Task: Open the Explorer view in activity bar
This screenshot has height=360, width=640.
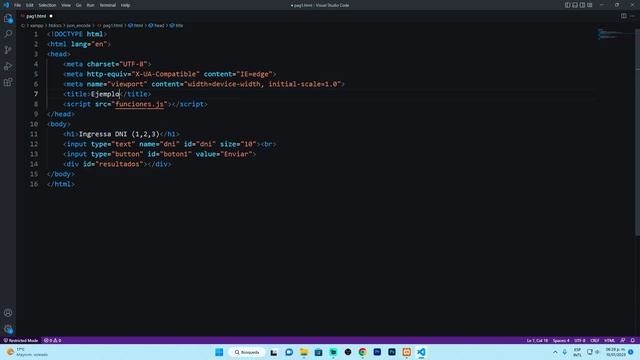Action: (8, 18)
